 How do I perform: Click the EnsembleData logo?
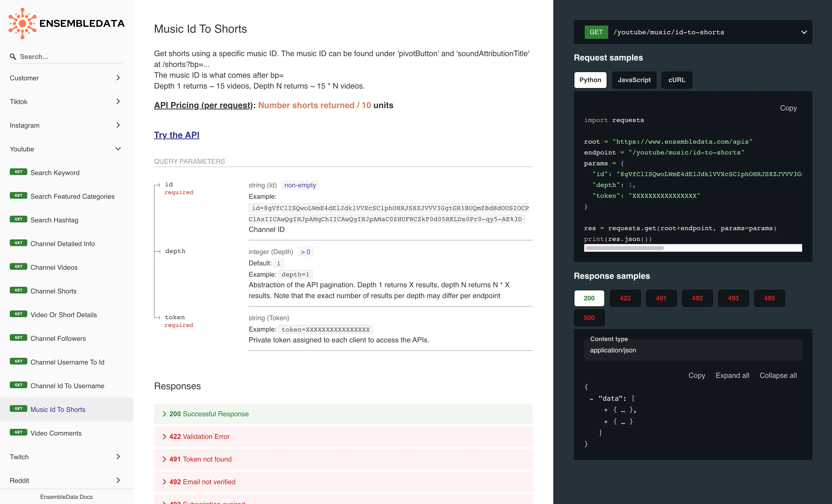(66, 23)
